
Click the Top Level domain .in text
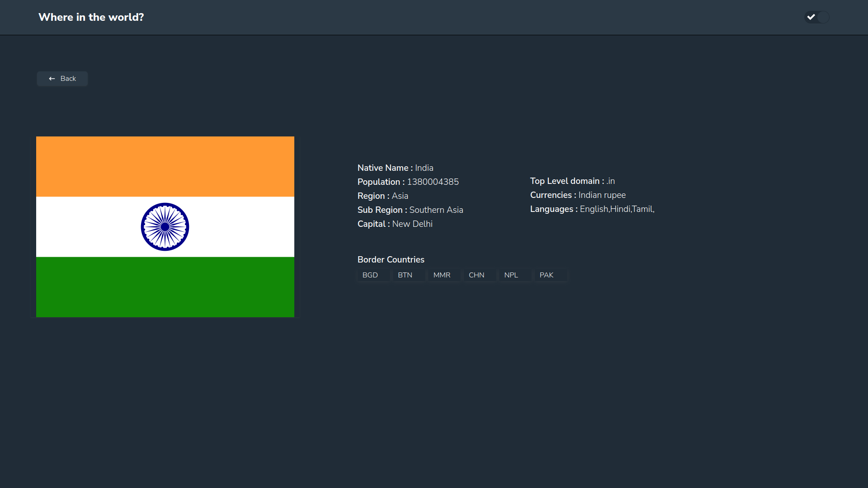tap(610, 181)
